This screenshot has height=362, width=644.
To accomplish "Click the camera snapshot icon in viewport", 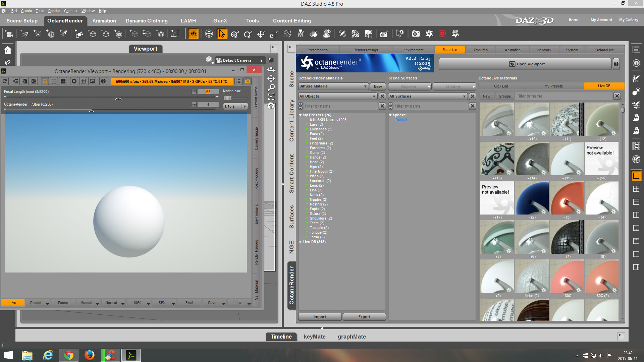I will pyautogui.click(x=248, y=81).
